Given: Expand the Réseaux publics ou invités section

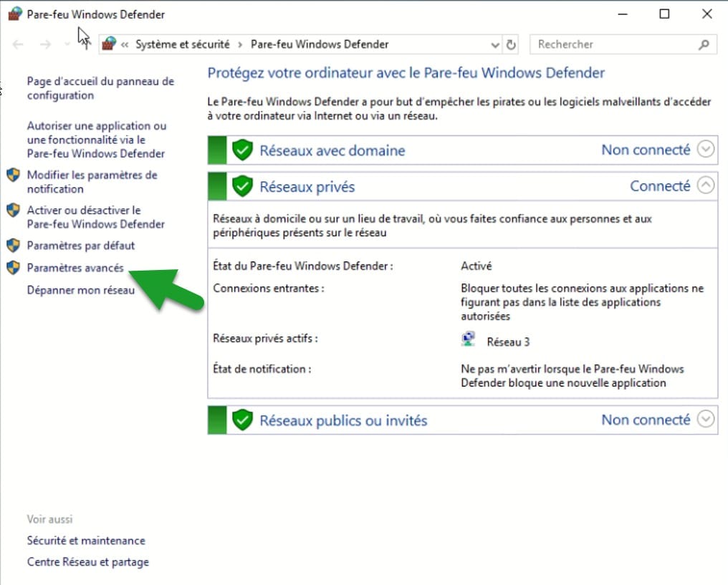Looking at the screenshot, I should [x=706, y=420].
